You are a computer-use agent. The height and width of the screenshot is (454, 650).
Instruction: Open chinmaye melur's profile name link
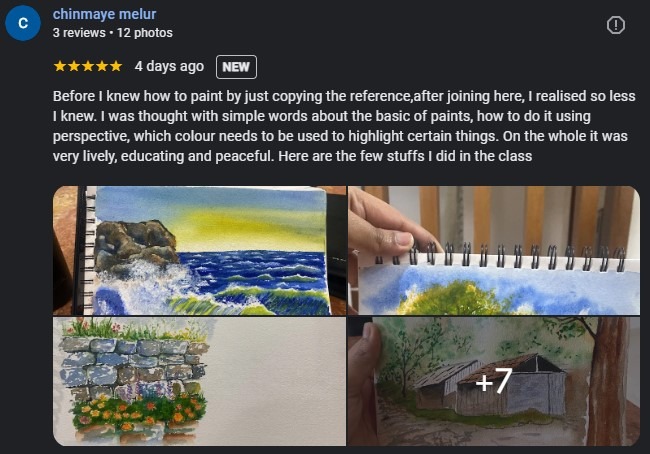(x=104, y=14)
